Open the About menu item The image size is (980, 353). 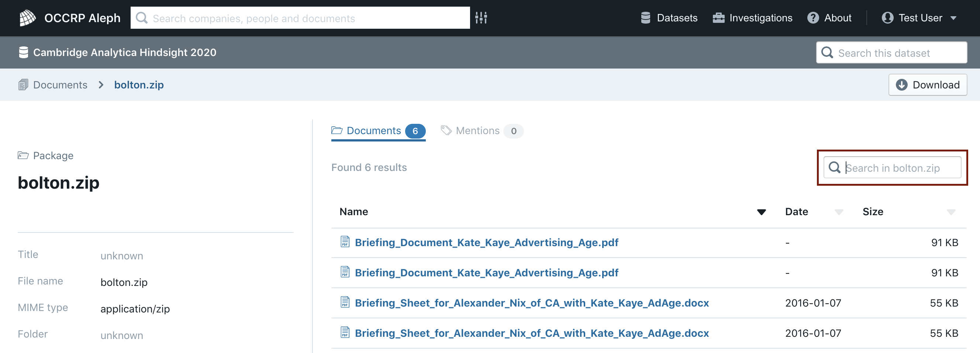829,18
